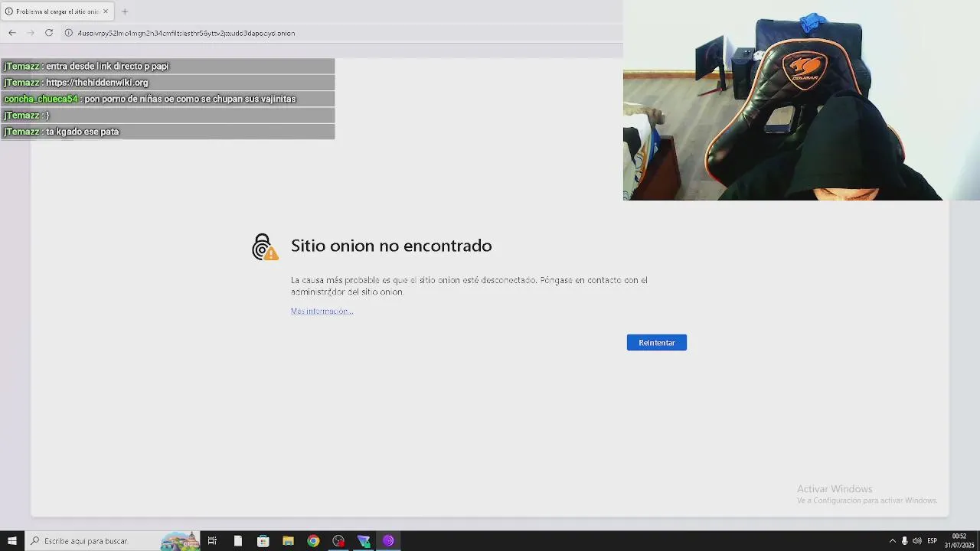Screen dimensions: 980x551
Task: Click the .onion address in URL bar
Action: pos(186,33)
